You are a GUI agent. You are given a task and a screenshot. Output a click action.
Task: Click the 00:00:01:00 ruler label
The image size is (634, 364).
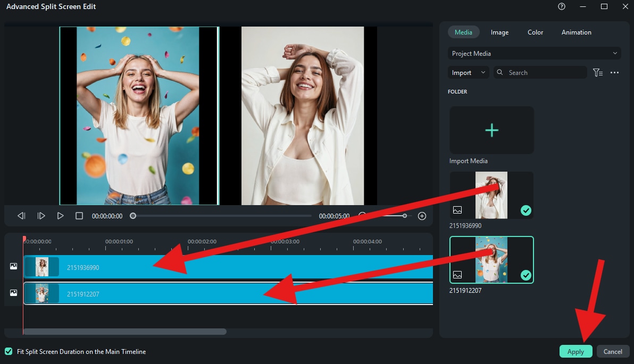tap(119, 242)
